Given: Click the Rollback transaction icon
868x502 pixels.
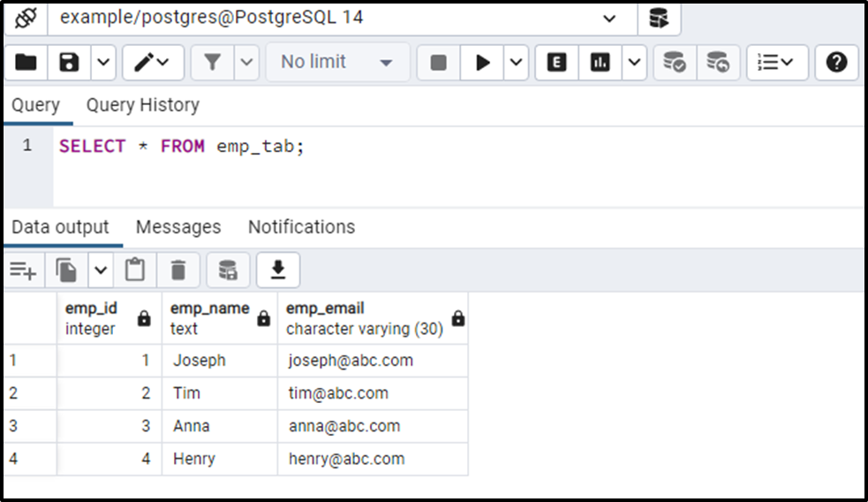Looking at the screenshot, I should coord(718,63).
